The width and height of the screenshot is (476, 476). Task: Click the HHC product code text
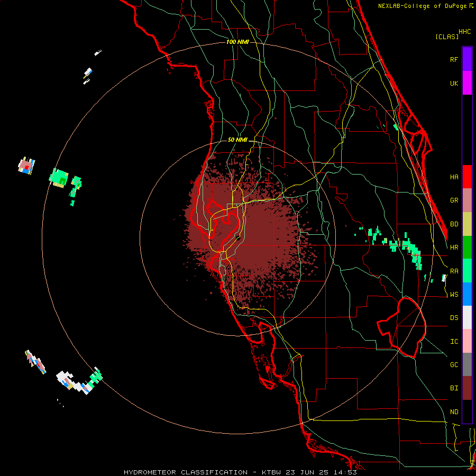[465, 32]
